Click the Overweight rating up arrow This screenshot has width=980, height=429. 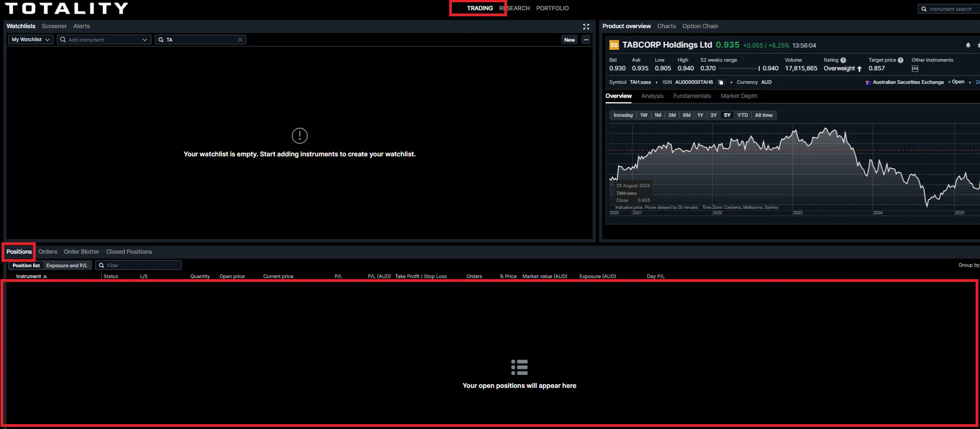point(859,69)
